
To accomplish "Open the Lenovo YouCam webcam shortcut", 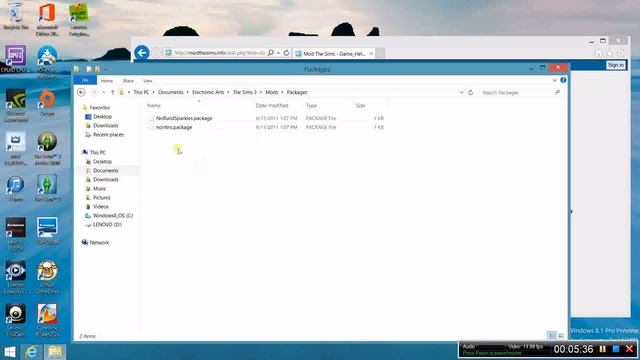I will 16,321.
